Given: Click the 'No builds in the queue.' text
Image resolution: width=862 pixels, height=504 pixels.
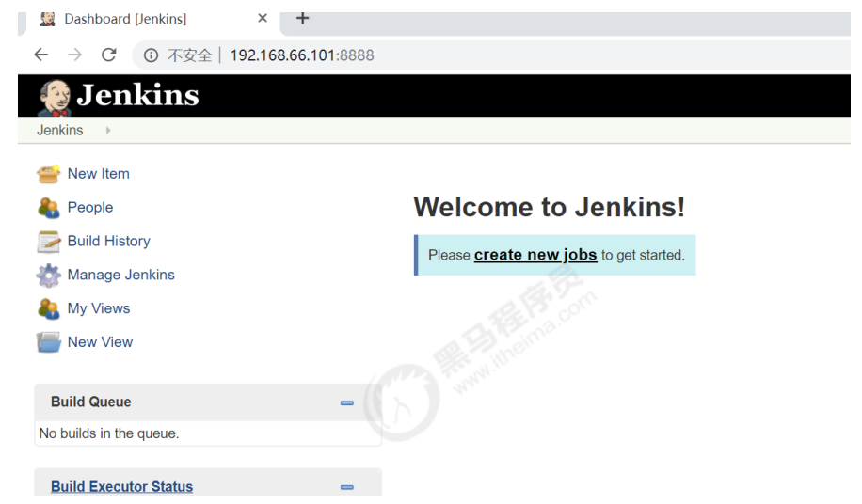Looking at the screenshot, I should click(109, 433).
